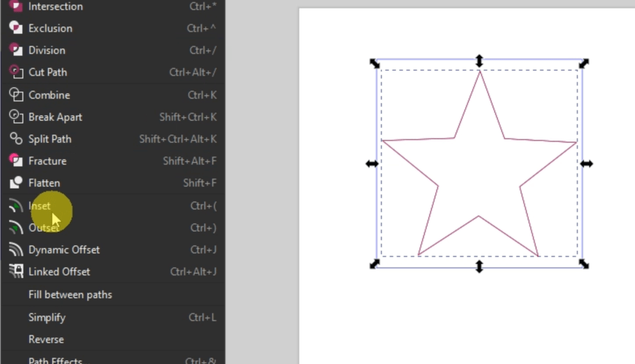
Task: Click the right-middle horizontal resize handle
Action: (586, 164)
